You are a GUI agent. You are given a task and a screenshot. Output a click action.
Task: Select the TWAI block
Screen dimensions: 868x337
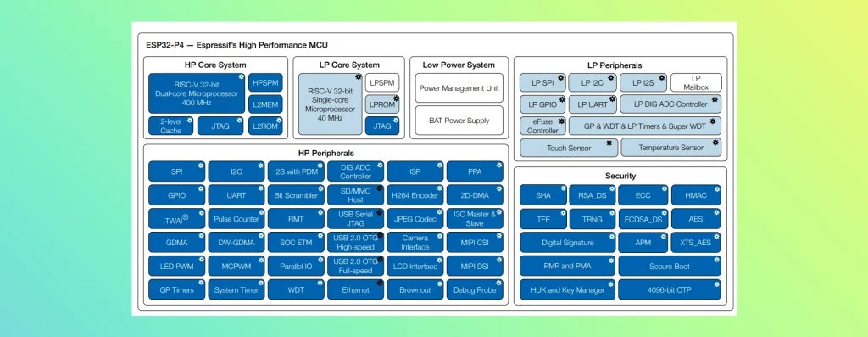176,219
